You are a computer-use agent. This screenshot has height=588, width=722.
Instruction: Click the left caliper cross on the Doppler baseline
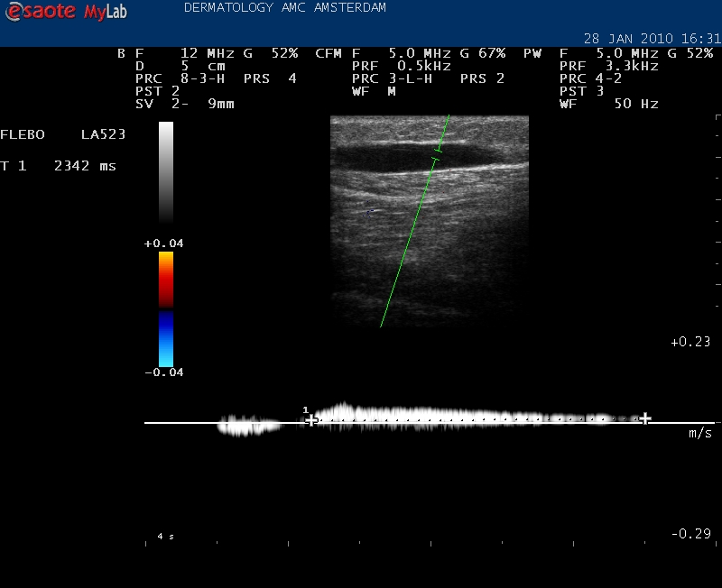[x=311, y=420]
